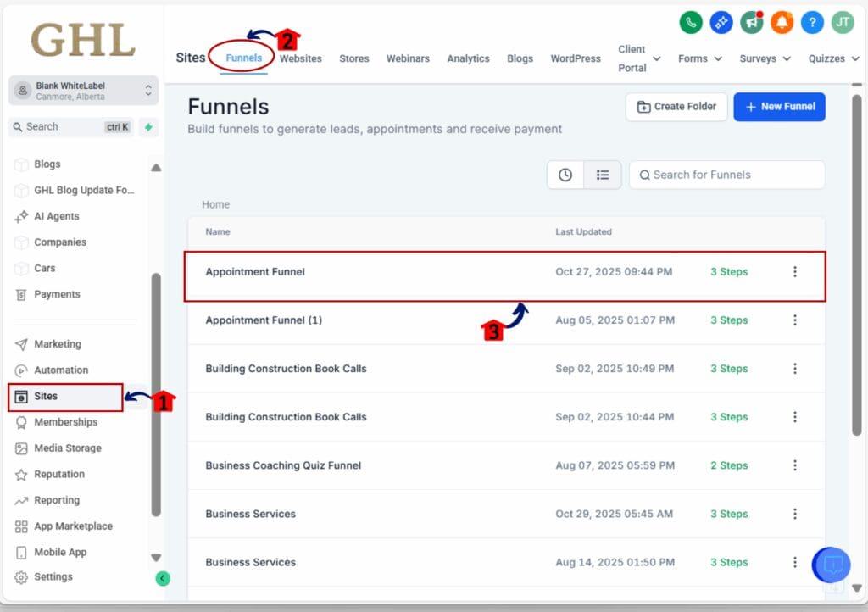Click the New Funnel button
Screen dimensions: 868x612
pyautogui.click(x=779, y=107)
